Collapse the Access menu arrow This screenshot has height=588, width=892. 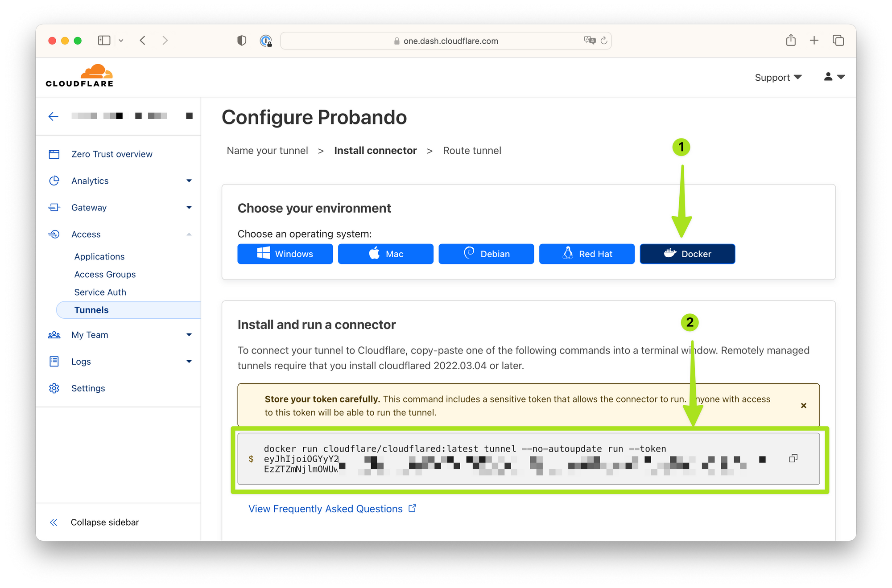[x=189, y=234]
